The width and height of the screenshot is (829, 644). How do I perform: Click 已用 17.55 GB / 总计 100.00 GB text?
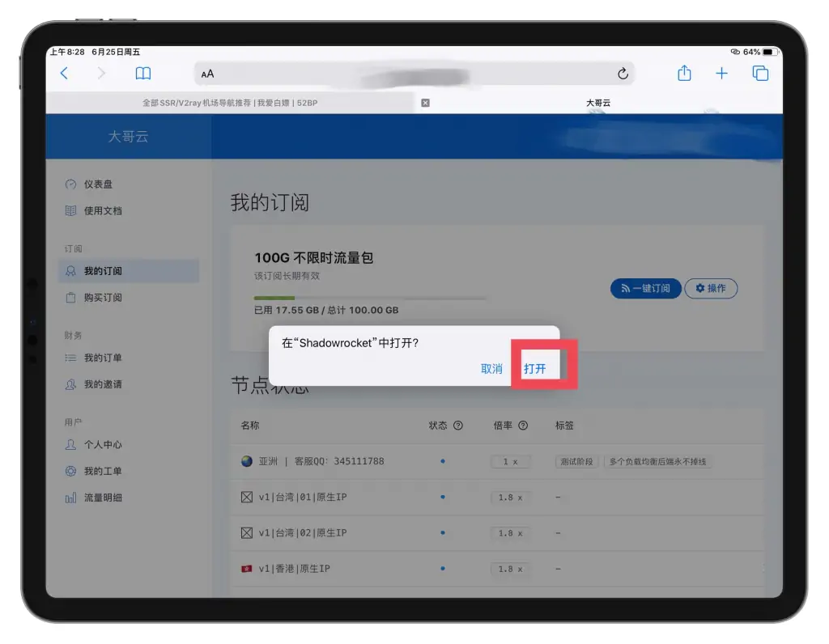326,310
